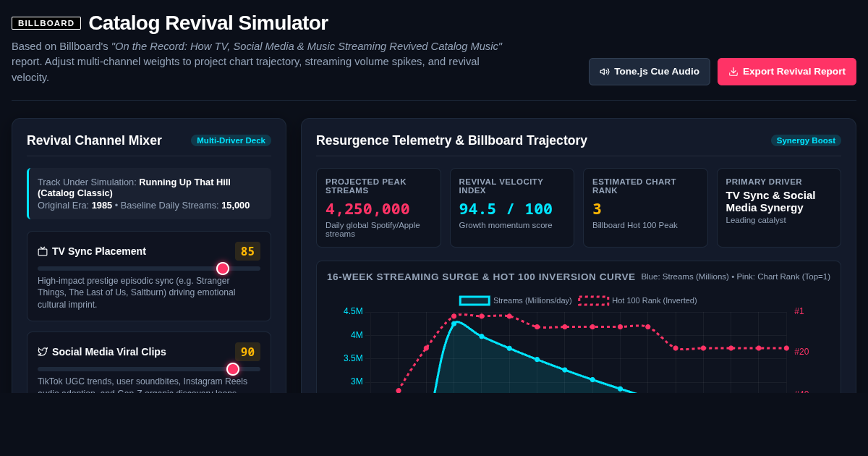This screenshot has width=868, height=456.
Task: Click the TV icon beside TV Sync Placement
Action: tap(43, 251)
